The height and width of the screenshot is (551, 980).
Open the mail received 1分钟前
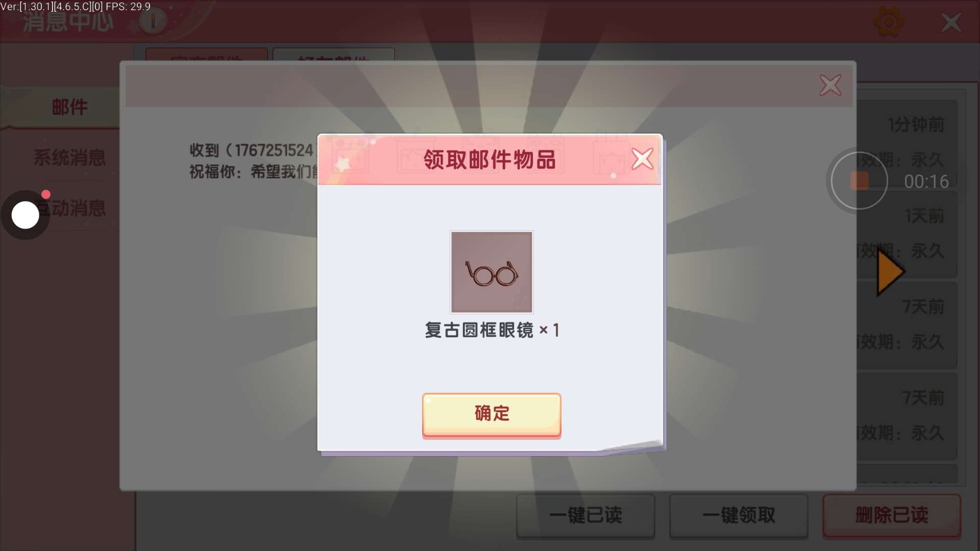click(x=906, y=141)
